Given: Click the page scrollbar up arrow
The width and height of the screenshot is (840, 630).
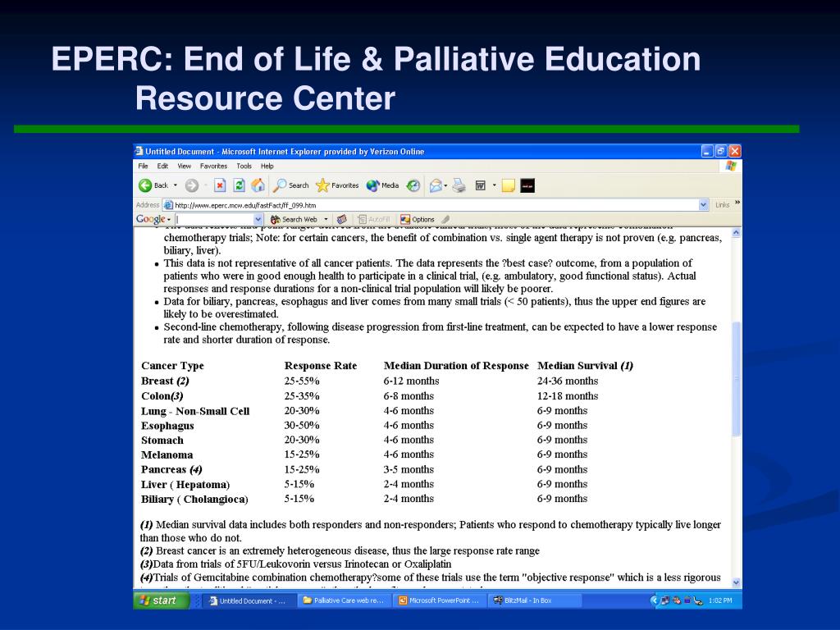Looking at the screenshot, I should click(737, 232).
